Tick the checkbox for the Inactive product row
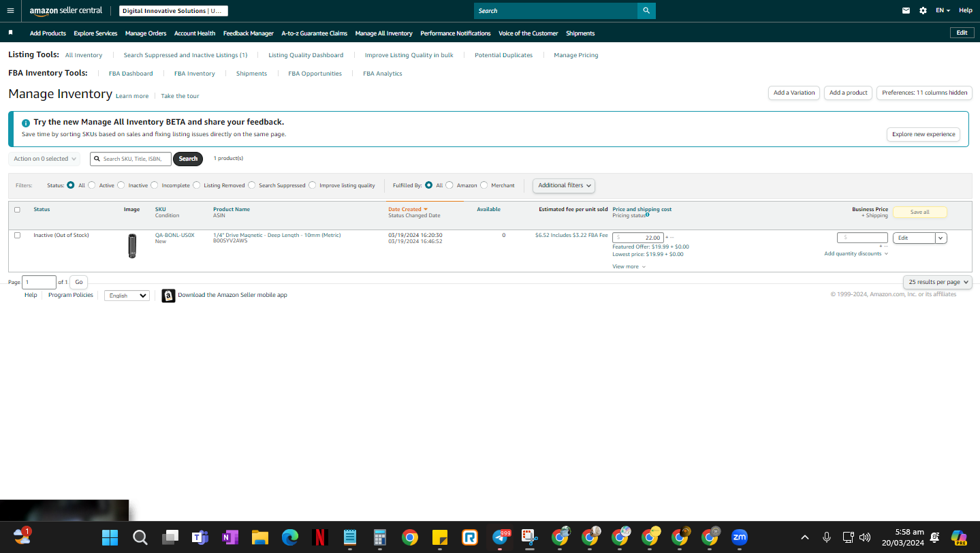 pyautogui.click(x=17, y=235)
